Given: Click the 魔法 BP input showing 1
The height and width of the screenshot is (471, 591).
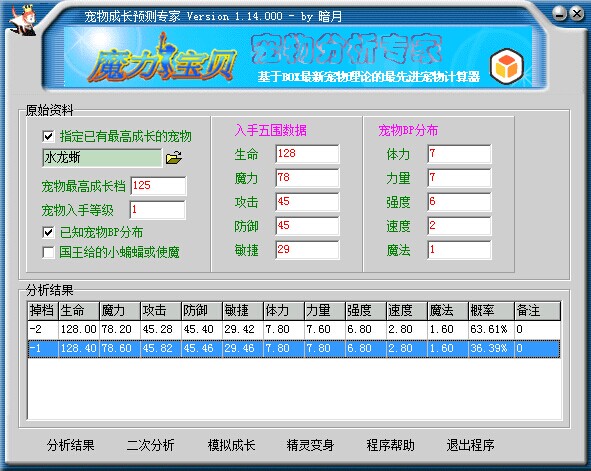Looking at the screenshot, I should [460, 250].
